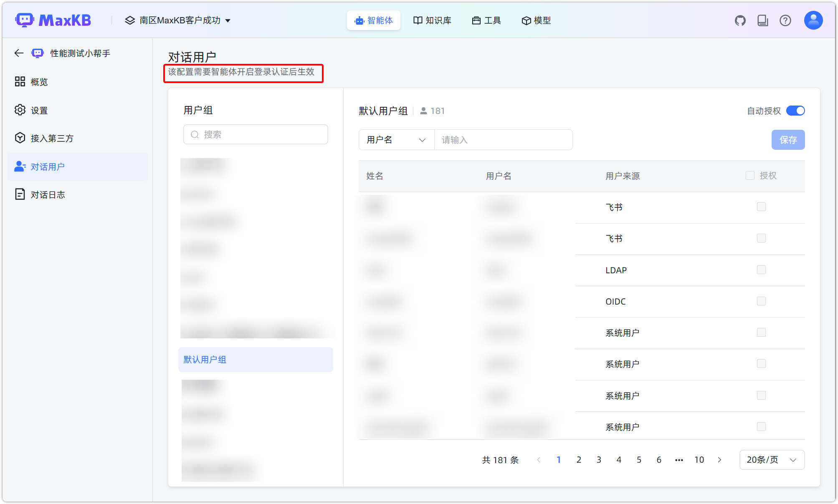Switch to the 知识库 tab
838x504 pixels.
[432, 20]
